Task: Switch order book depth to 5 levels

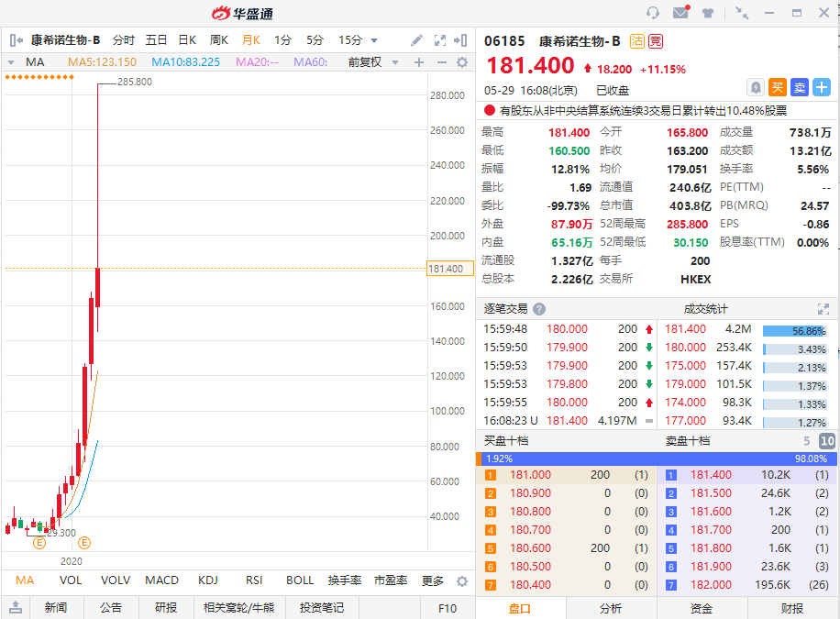Action: pos(807,441)
